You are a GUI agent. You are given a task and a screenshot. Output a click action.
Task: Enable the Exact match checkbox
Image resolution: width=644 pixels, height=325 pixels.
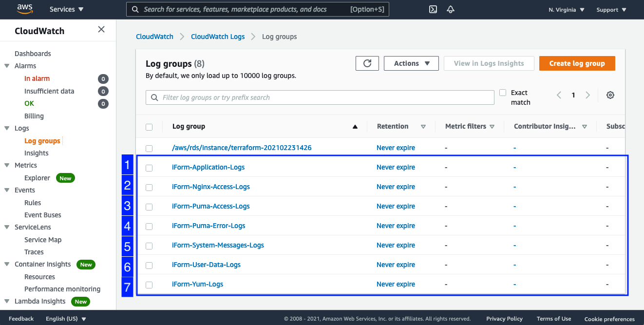(503, 93)
